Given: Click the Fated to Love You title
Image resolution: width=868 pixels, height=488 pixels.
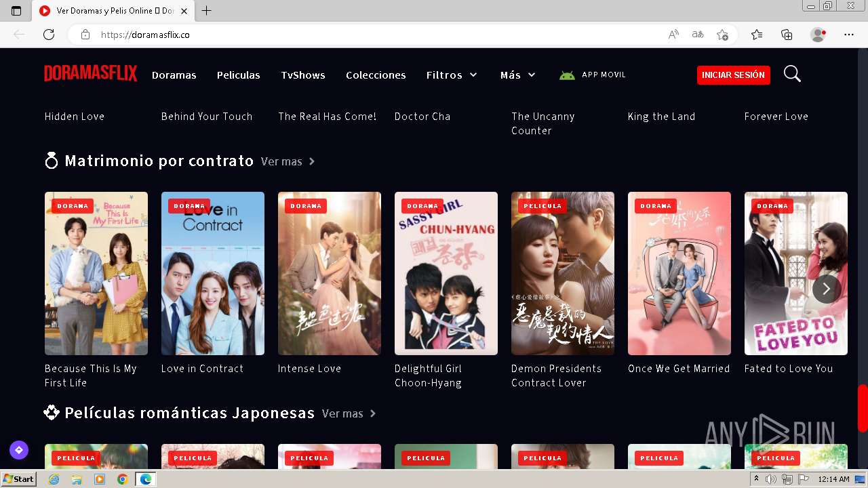Looking at the screenshot, I should click(789, 369).
